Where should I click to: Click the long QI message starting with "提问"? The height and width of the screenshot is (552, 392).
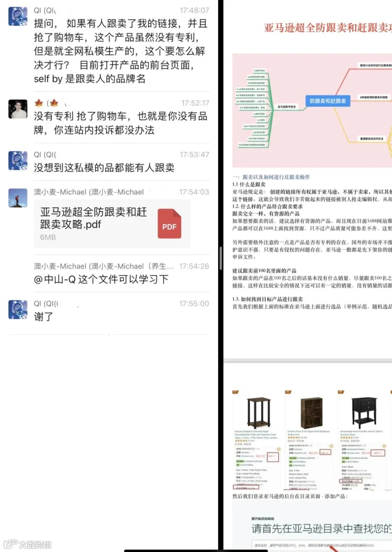tap(120, 51)
